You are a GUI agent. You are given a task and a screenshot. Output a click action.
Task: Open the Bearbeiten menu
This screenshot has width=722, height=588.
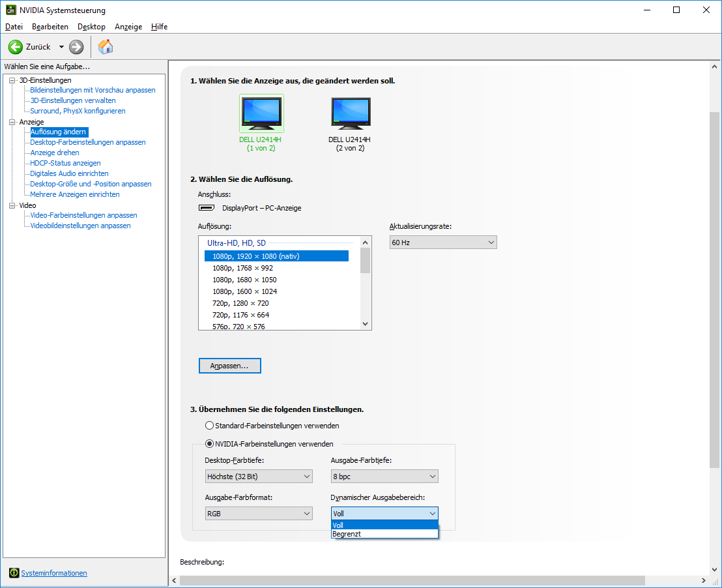click(50, 27)
